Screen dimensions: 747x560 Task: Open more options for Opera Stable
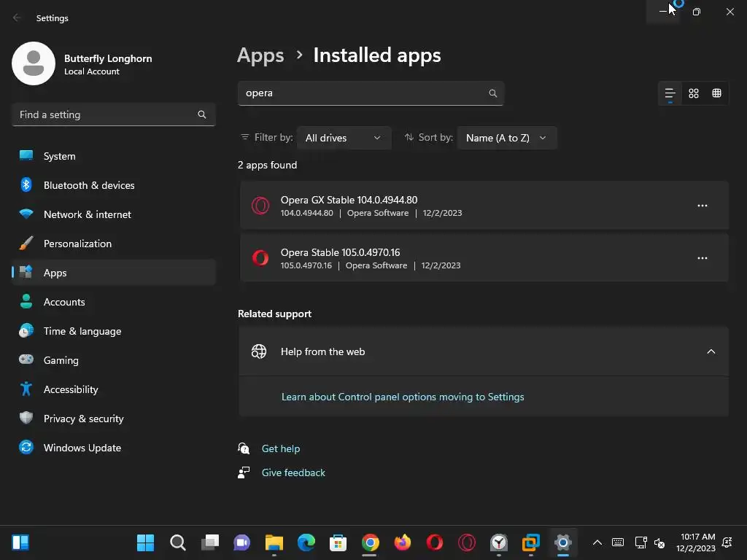coord(702,258)
